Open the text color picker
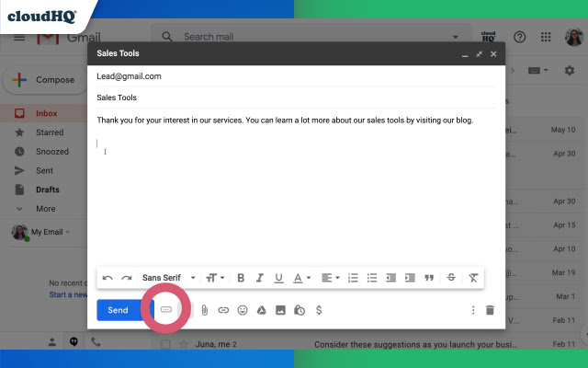The width and height of the screenshot is (588, 368). tap(302, 278)
